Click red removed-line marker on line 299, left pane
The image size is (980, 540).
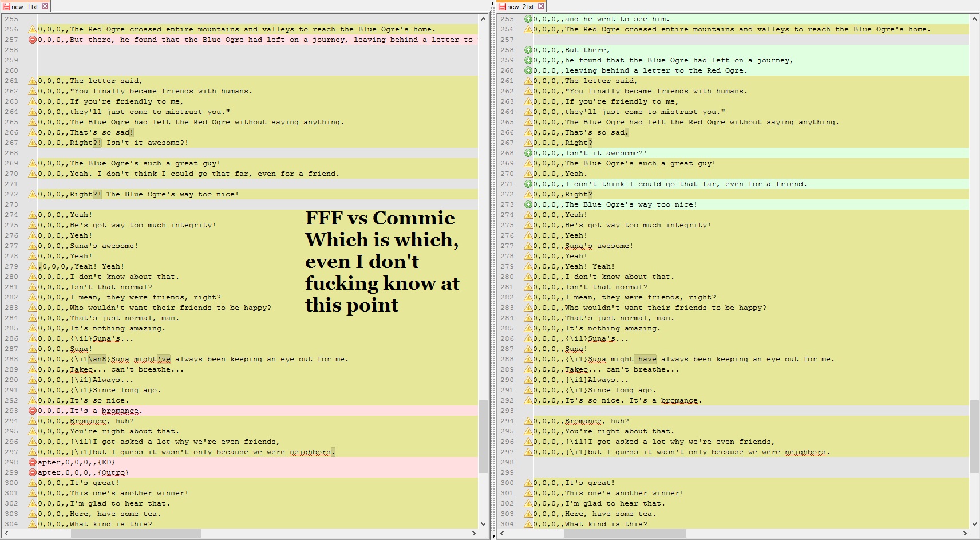click(33, 472)
